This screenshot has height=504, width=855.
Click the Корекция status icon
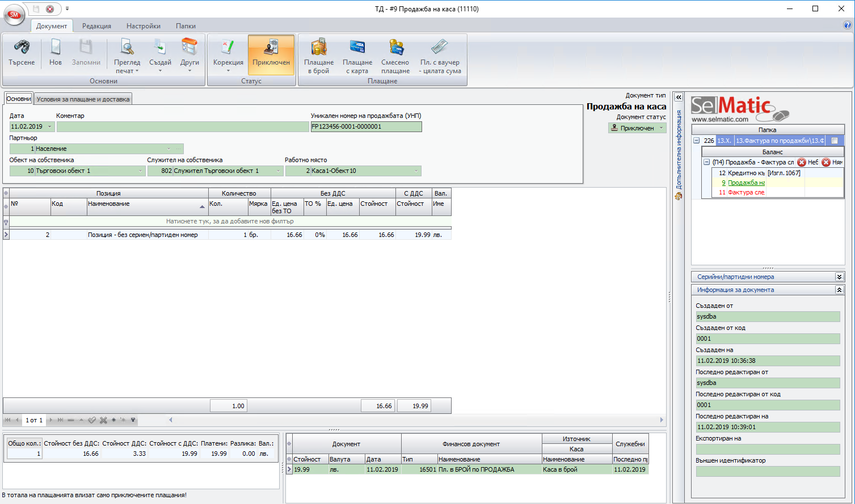tap(228, 47)
